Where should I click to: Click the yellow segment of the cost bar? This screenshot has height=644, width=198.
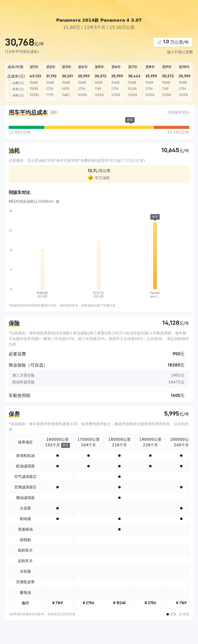[99, 127]
